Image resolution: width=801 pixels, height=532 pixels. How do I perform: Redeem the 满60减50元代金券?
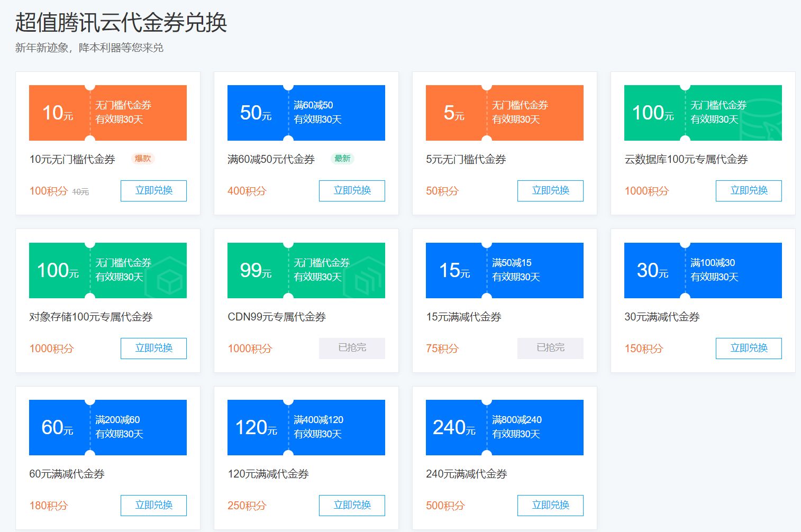click(x=352, y=191)
